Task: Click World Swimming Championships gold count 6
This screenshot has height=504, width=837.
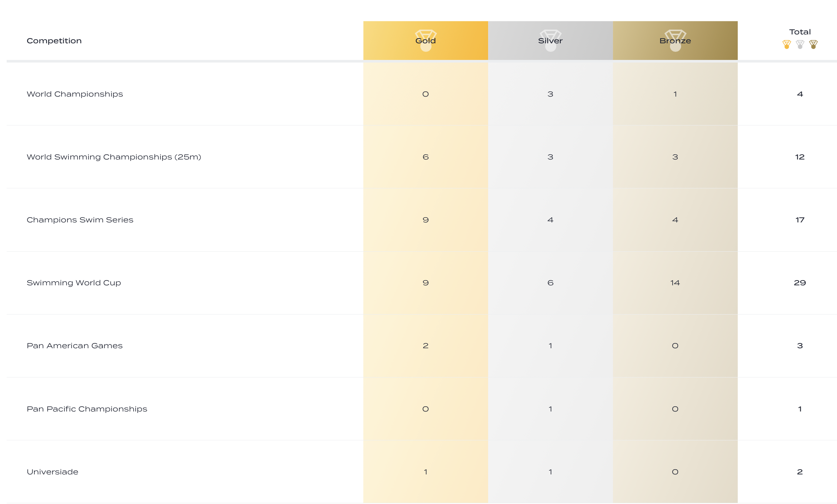Action: coord(426,157)
